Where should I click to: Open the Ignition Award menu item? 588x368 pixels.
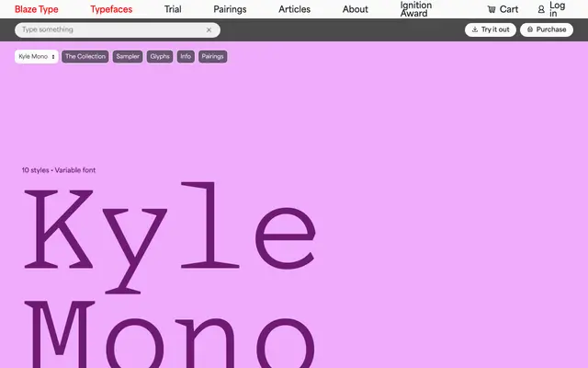coord(416,9)
